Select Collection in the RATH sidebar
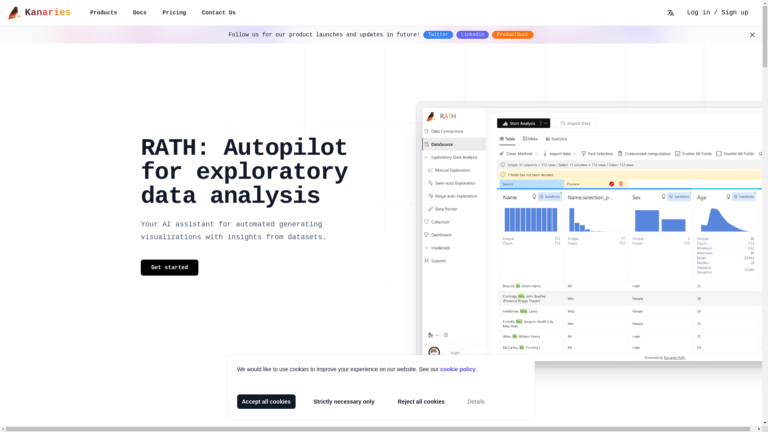The height and width of the screenshot is (432, 768). [x=440, y=222]
